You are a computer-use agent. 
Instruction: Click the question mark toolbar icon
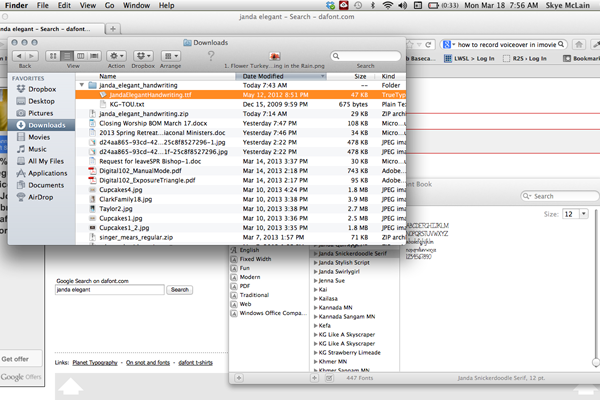211,56
